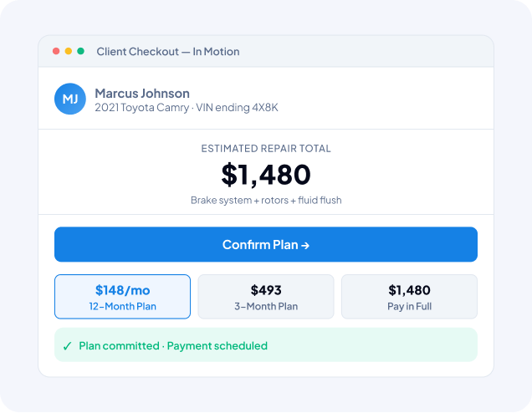Click 'Brake system + rotors + fluid flush' text

click(266, 200)
